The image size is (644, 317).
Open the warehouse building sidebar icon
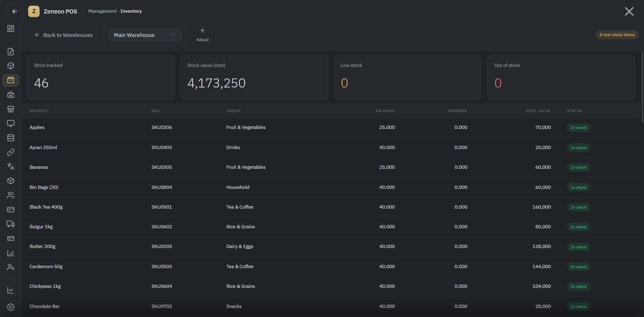[11, 94]
